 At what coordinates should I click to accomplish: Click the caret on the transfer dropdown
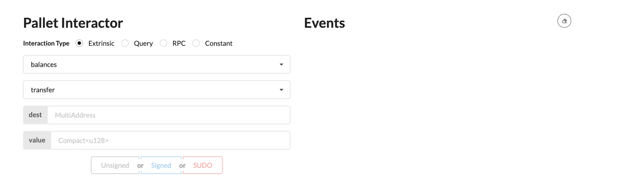(281, 90)
